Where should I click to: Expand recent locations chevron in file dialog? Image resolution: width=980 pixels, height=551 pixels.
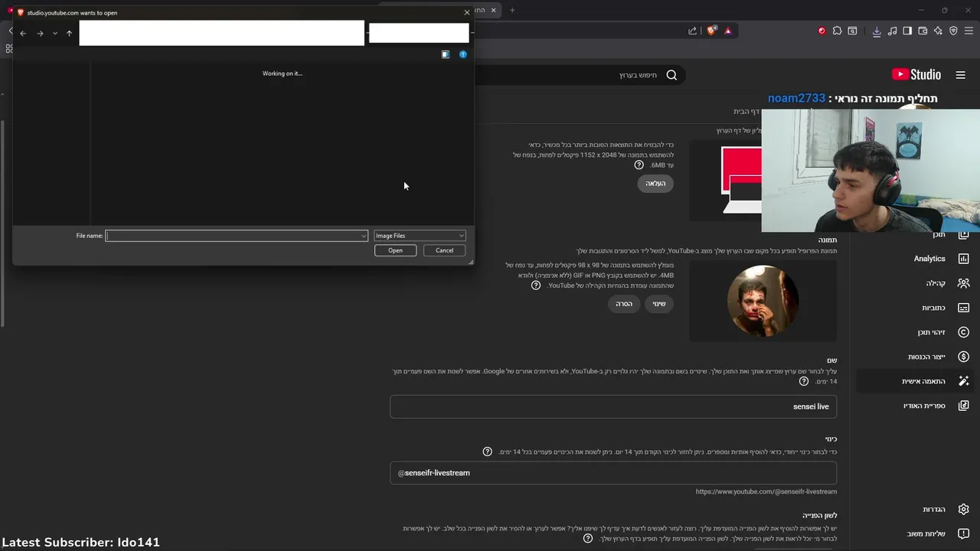pyautogui.click(x=54, y=33)
